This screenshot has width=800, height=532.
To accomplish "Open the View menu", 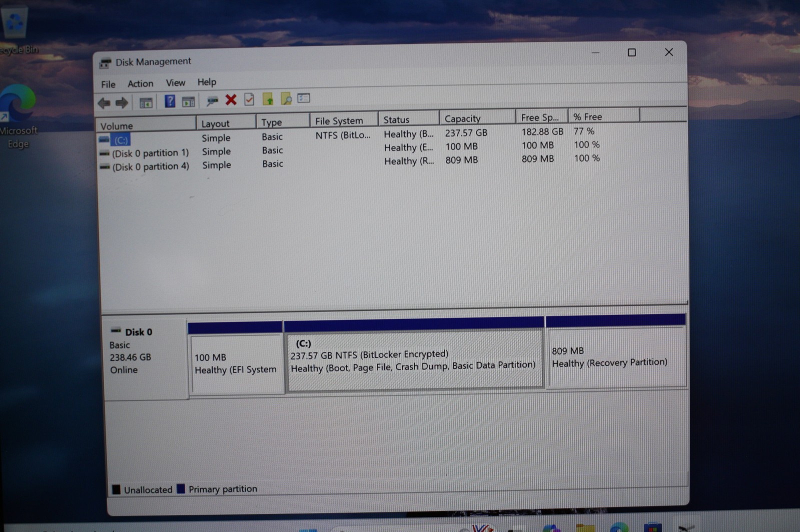I will coord(175,82).
